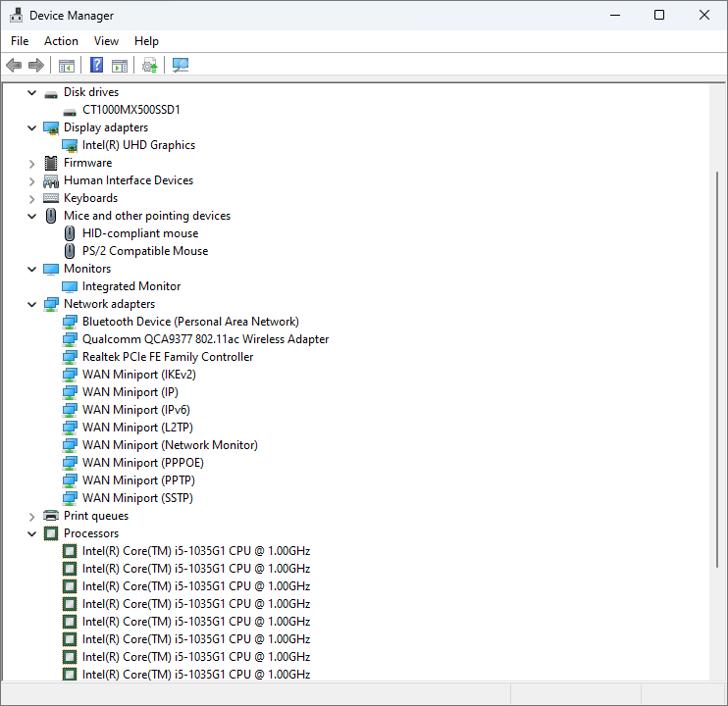728x706 pixels.
Task: Select Realtek PCIe FE Family Controller
Action: click(x=168, y=357)
